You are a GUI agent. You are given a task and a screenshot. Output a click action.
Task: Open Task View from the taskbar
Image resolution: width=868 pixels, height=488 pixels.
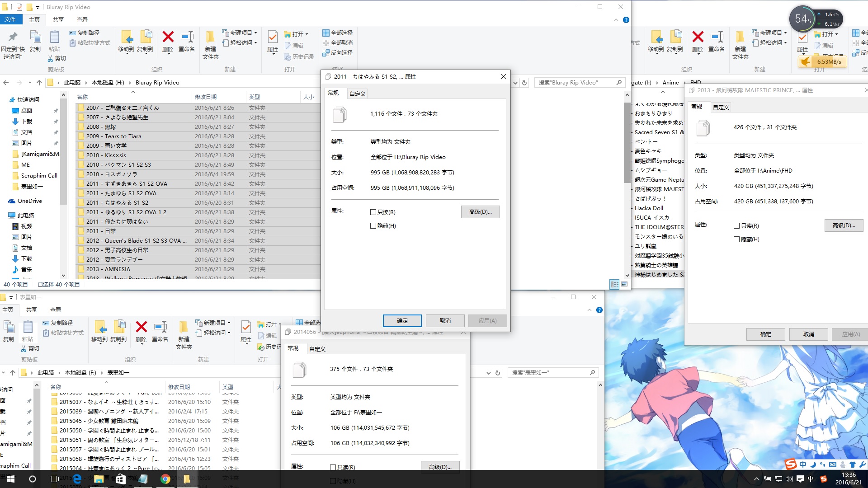point(54,479)
